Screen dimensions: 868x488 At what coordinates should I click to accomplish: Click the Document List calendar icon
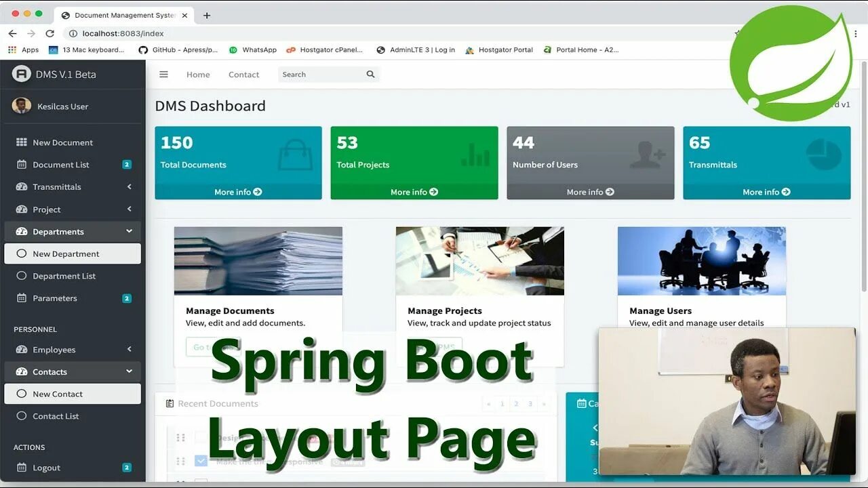coord(21,165)
